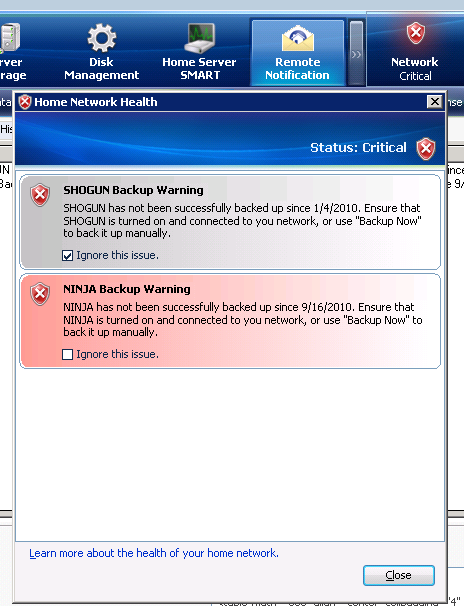Click the NINJA not backed up since 9/16/2010 message
Viewport: 464px width, 606px height.
pos(243,320)
